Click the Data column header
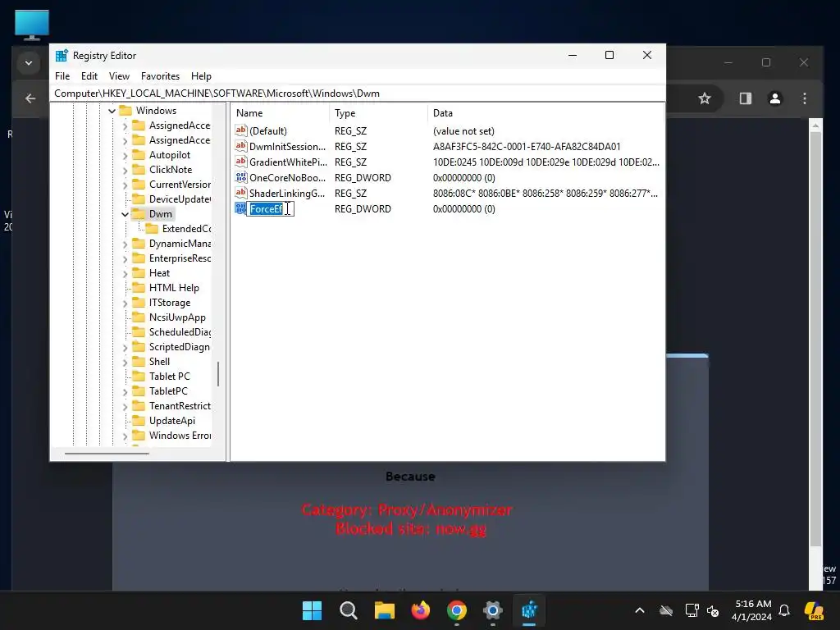 546,113
